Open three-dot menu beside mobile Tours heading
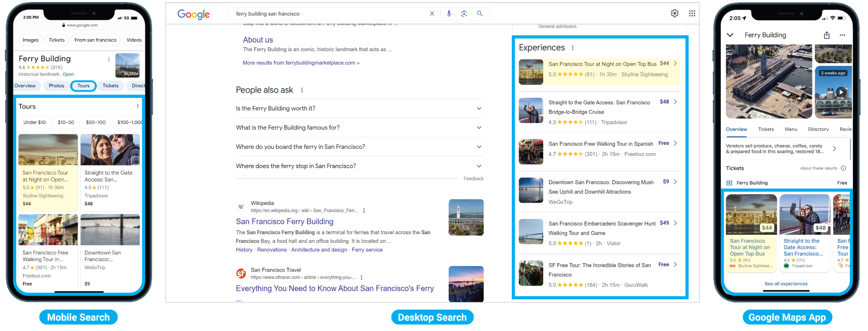 (138, 106)
